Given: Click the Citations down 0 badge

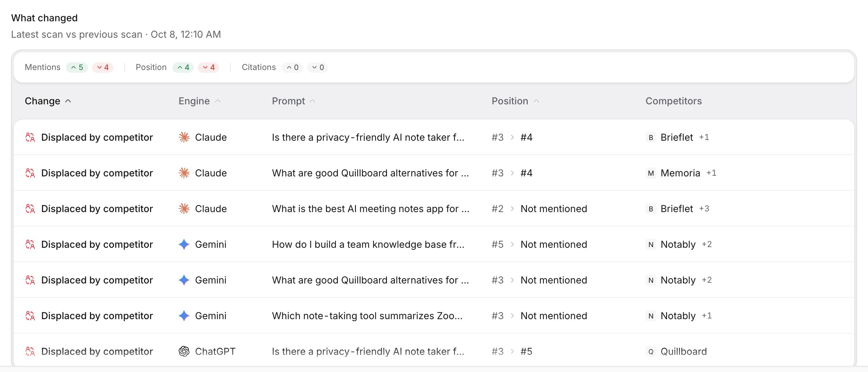Looking at the screenshot, I should coord(318,67).
